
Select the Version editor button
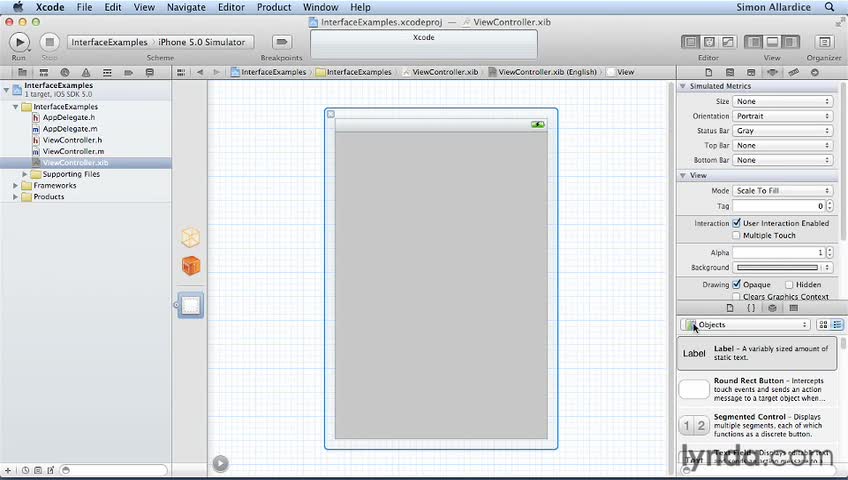(728, 42)
